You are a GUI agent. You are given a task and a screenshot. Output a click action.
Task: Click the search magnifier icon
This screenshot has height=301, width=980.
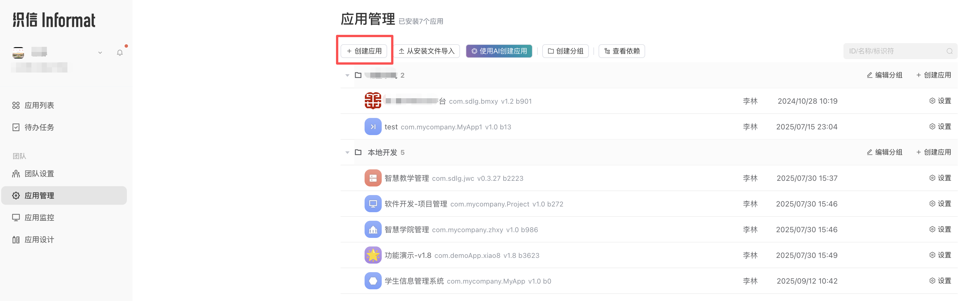click(949, 51)
